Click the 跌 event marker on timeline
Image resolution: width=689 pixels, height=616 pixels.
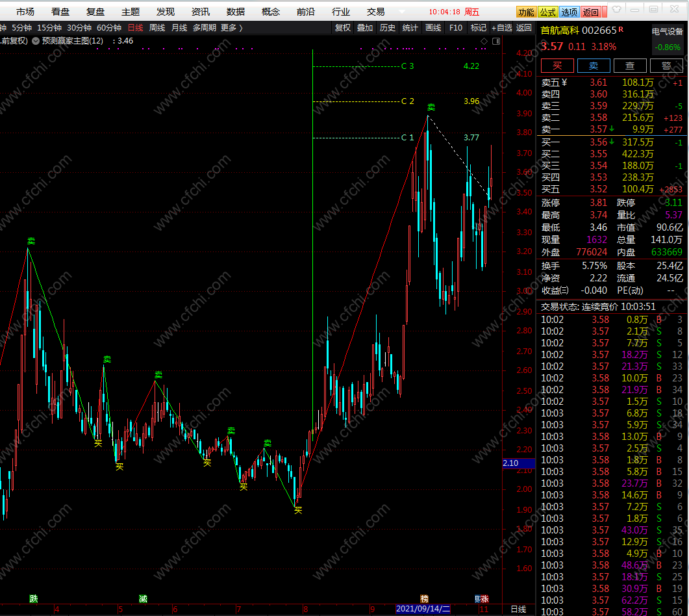coord(34,598)
